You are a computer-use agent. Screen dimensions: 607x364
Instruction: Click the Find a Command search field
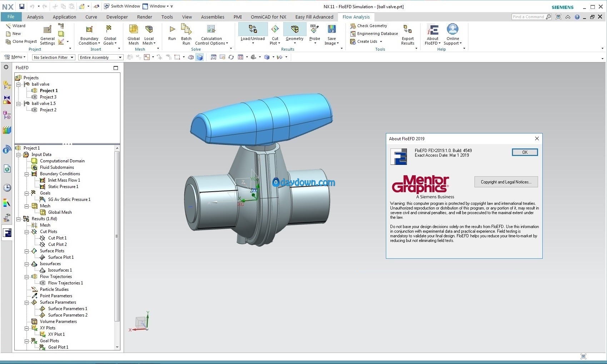529,17
